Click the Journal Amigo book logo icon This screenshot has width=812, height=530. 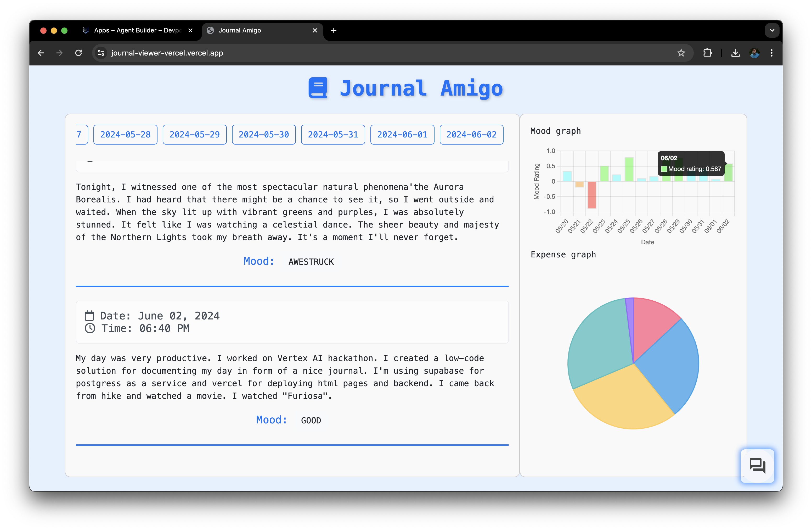click(x=318, y=88)
